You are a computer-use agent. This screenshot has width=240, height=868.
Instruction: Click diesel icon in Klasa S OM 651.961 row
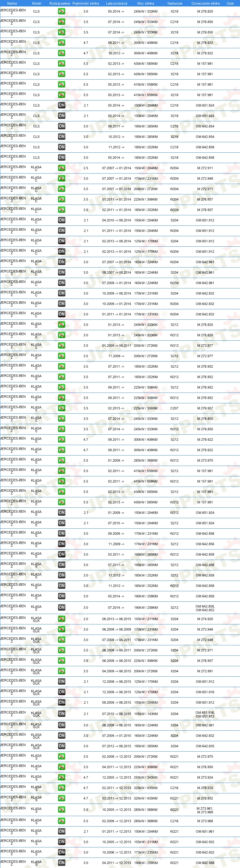[x=62, y=832]
